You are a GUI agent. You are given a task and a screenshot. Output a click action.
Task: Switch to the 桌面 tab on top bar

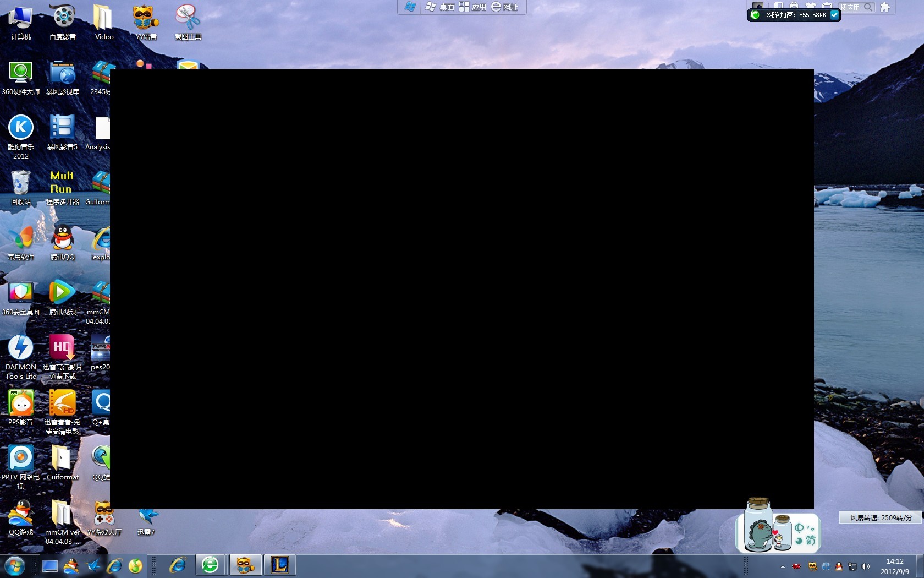tap(440, 7)
